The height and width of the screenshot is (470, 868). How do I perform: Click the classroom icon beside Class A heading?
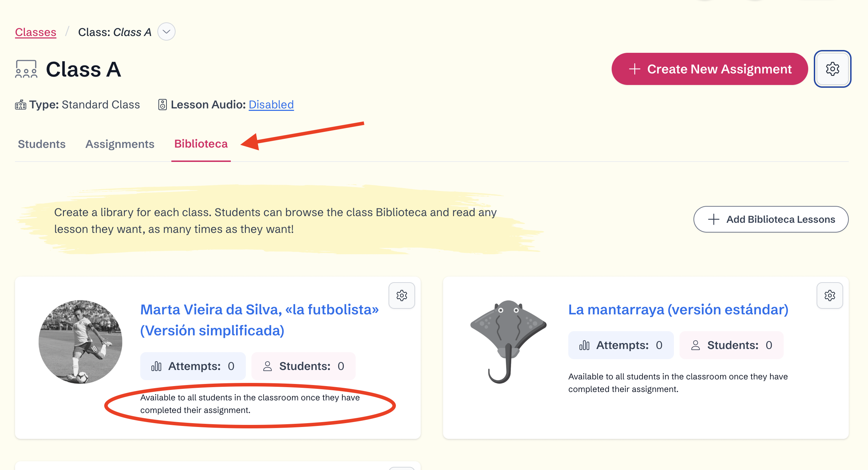26,69
